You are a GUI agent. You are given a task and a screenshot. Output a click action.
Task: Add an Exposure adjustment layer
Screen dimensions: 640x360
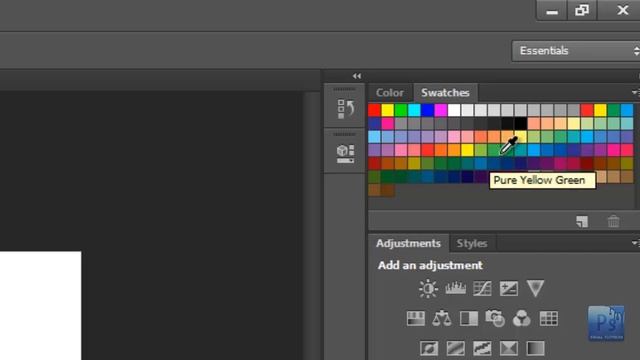509,289
